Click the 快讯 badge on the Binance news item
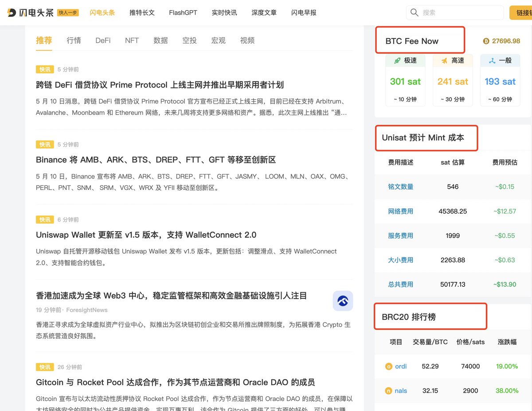Viewport: 532px width, 411px height. 44,144
